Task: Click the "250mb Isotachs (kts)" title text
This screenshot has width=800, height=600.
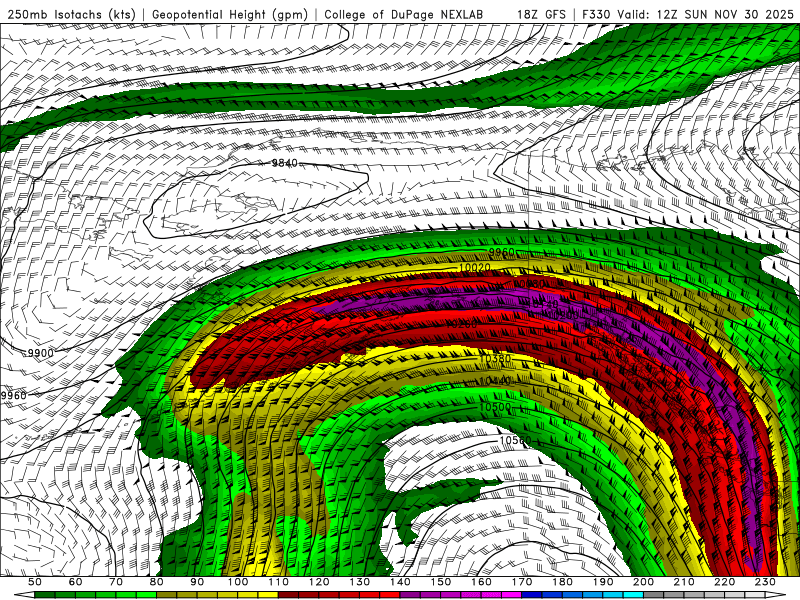Action: [71, 14]
